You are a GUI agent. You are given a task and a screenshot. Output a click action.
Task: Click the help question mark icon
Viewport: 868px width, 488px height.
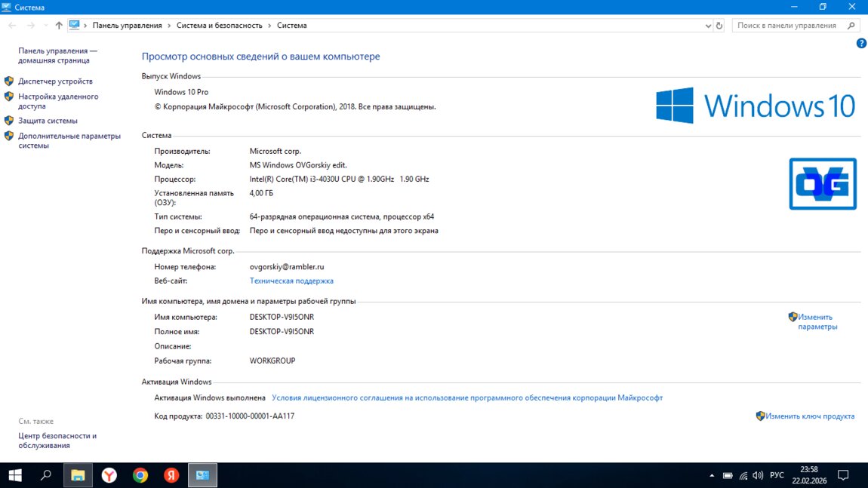(861, 44)
